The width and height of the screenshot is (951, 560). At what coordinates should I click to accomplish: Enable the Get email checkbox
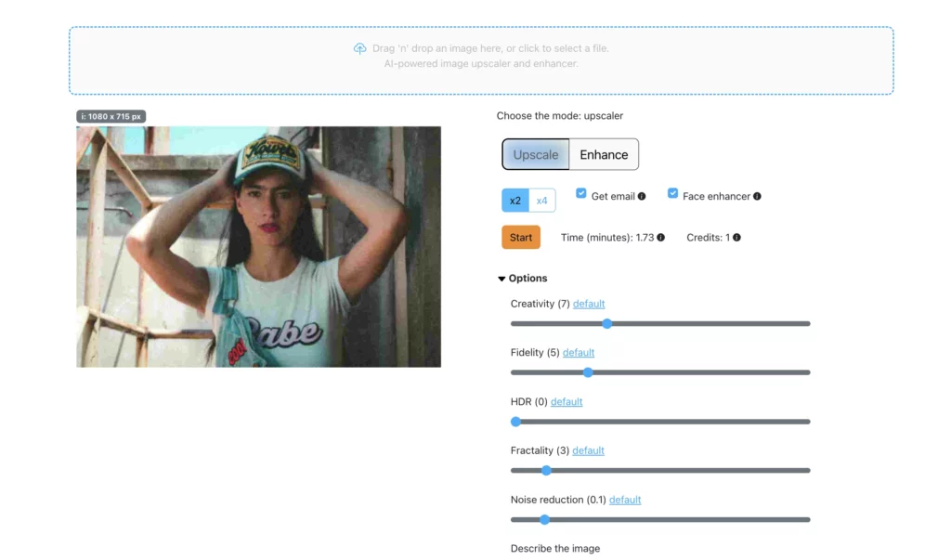pos(581,193)
